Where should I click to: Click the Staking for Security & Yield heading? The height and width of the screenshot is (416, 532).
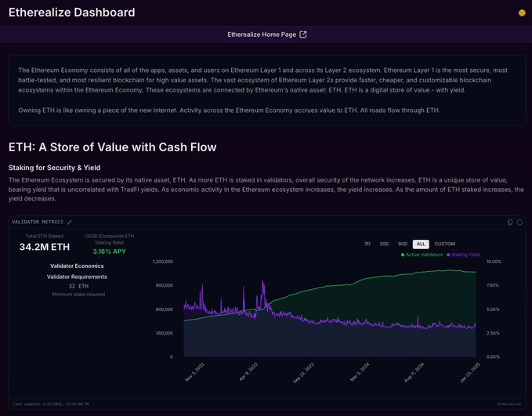tap(54, 168)
